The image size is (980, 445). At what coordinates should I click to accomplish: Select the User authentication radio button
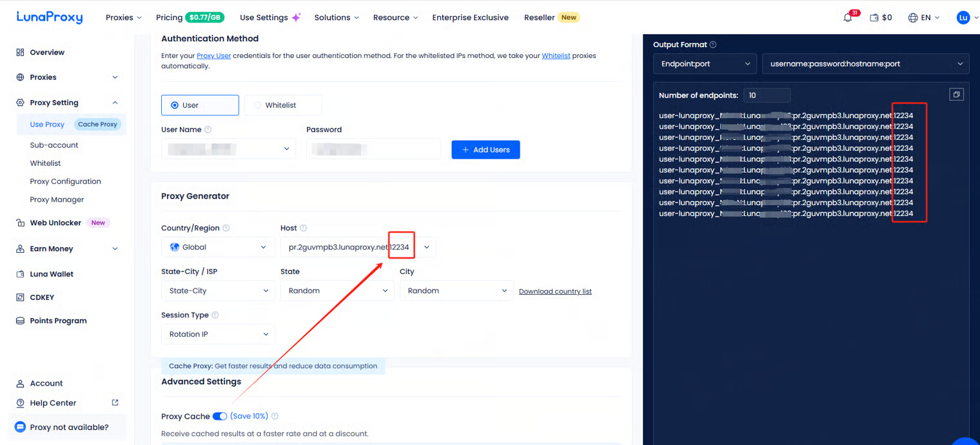coord(175,105)
